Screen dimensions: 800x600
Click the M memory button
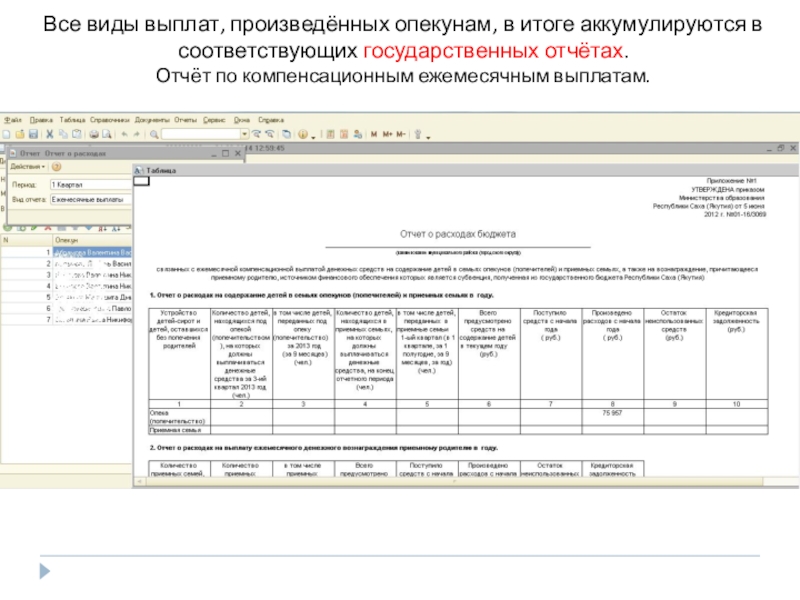pyautogui.click(x=374, y=134)
